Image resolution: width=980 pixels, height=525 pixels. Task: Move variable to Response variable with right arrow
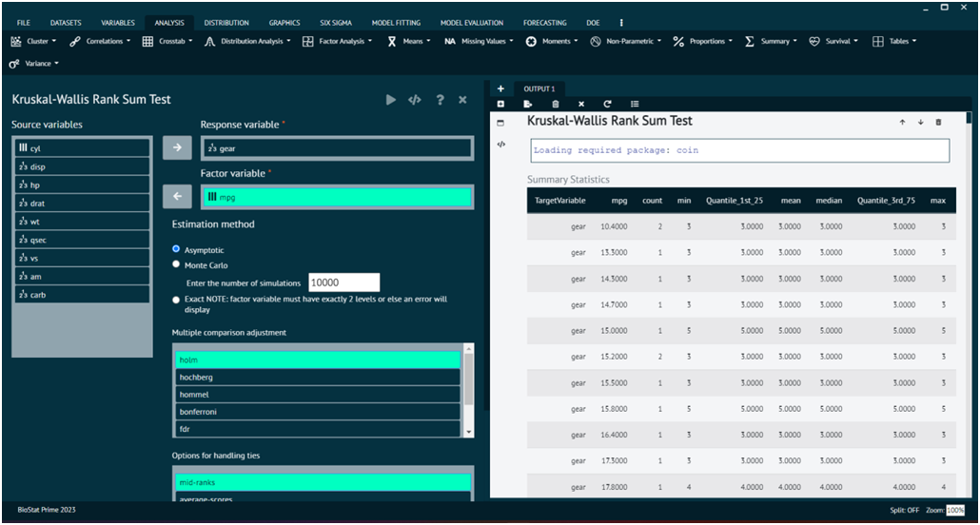point(178,147)
